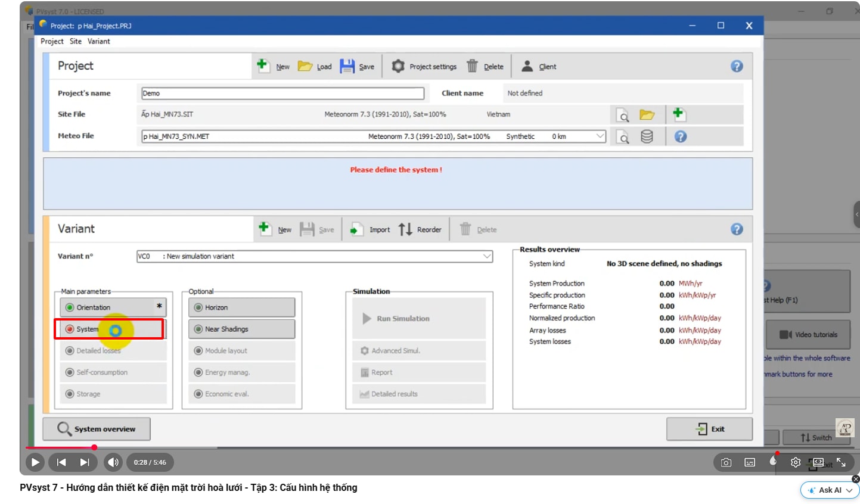Select Economic eval. option
The height and width of the screenshot is (504, 860).
[241, 394]
